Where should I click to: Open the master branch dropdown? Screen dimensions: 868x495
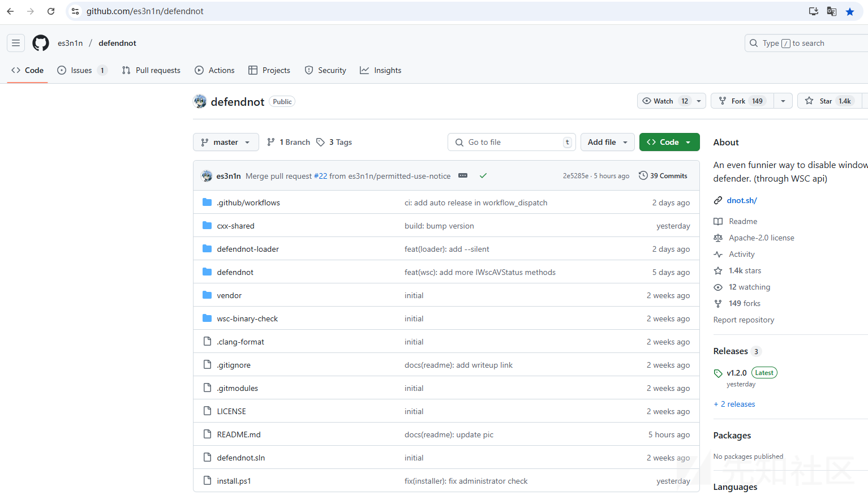pos(226,142)
